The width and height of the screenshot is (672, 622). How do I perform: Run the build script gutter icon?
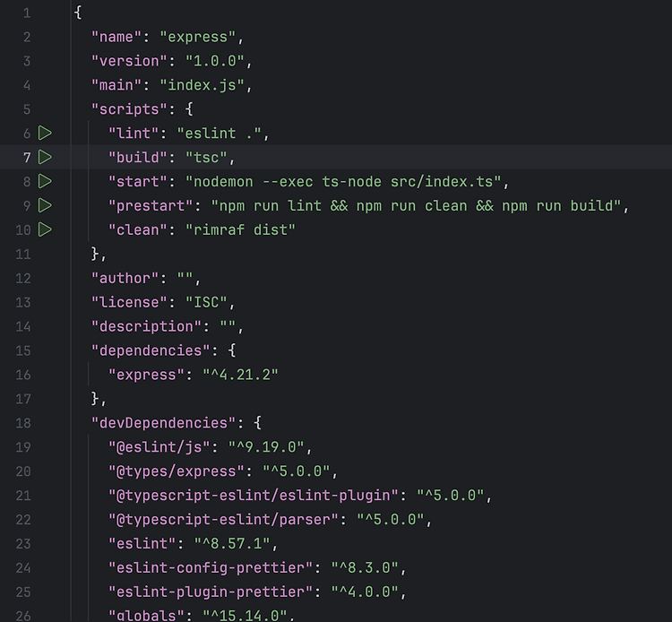click(45, 158)
